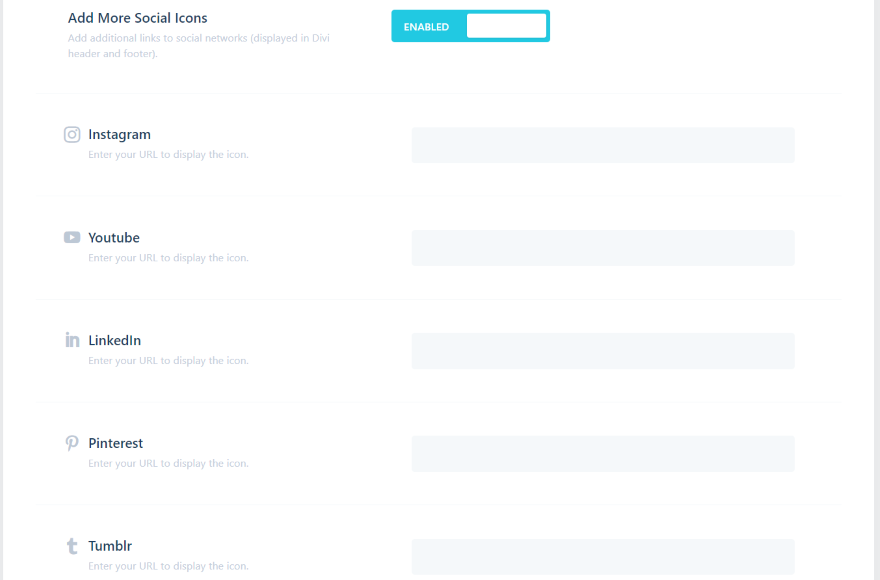The image size is (880, 580).
Task: Click the 'Pinterest' label text
Action: coord(116,443)
